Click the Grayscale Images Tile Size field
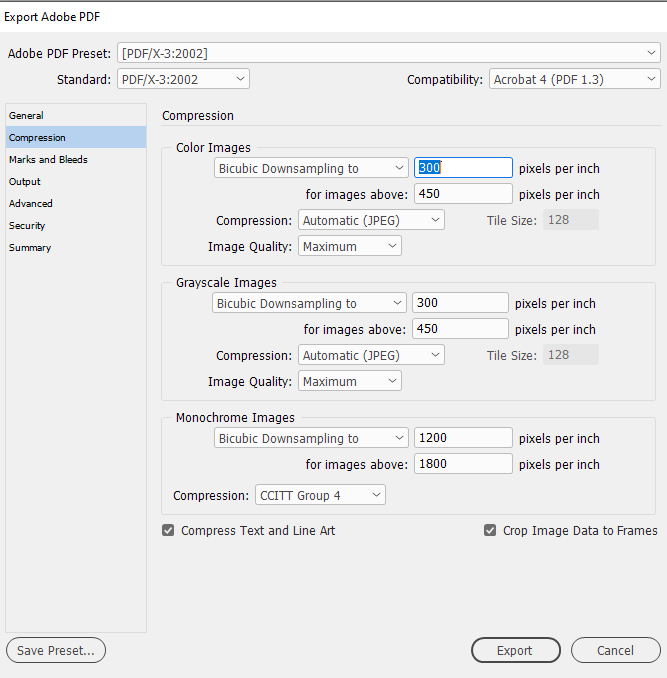The width and height of the screenshot is (667, 678). coord(571,355)
